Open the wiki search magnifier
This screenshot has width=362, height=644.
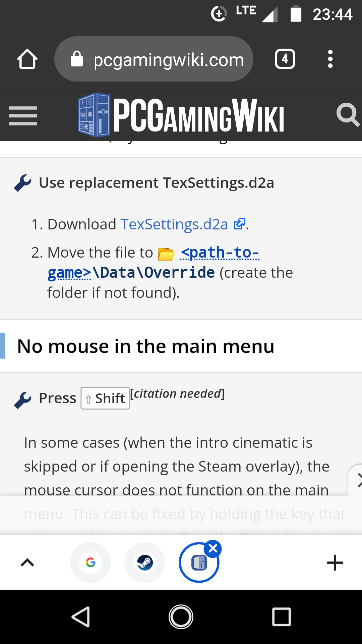pyautogui.click(x=348, y=115)
